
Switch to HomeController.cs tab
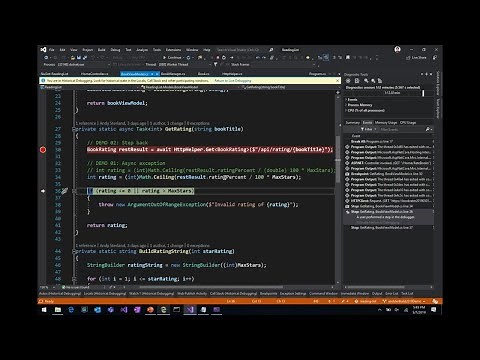point(95,74)
